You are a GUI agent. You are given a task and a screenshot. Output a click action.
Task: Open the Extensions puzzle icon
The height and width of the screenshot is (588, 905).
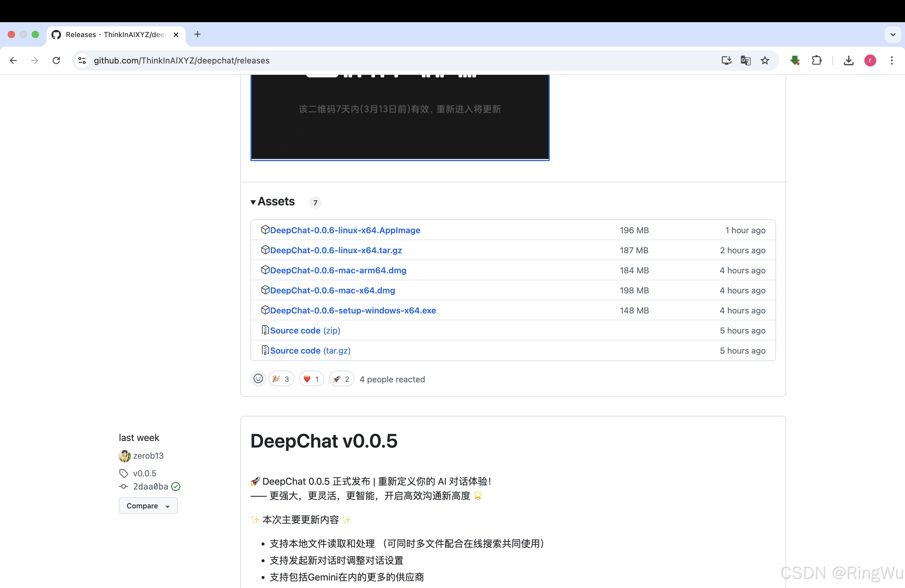(816, 60)
